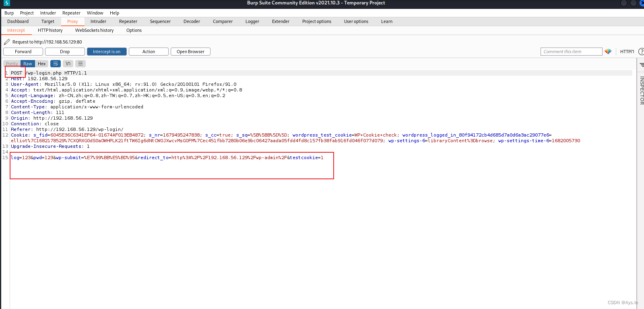Open the vertical INSPECTOR side panel
The width and height of the screenshot is (644, 309).
(x=642, y=91)
